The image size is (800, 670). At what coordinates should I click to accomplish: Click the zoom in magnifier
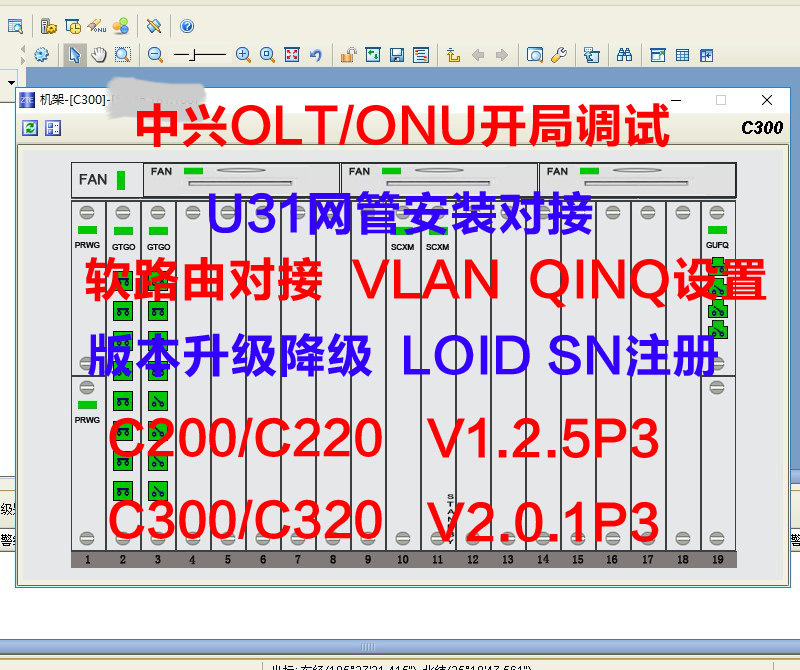tap(243, 55)
